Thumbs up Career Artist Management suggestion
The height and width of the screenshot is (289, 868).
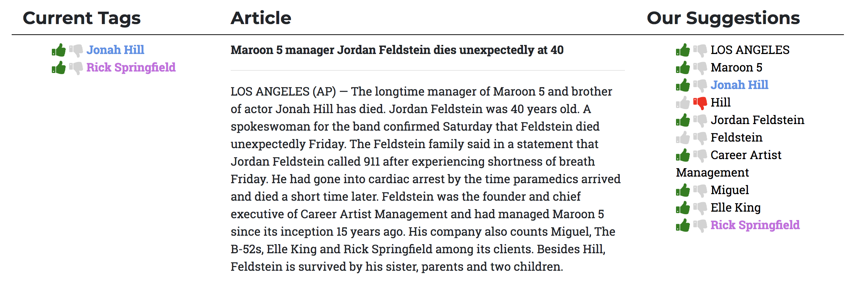click(x=683, y=155)
